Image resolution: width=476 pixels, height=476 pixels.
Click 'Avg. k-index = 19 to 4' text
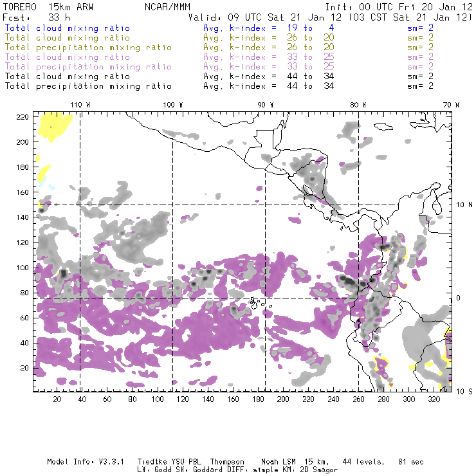(269, 28)
